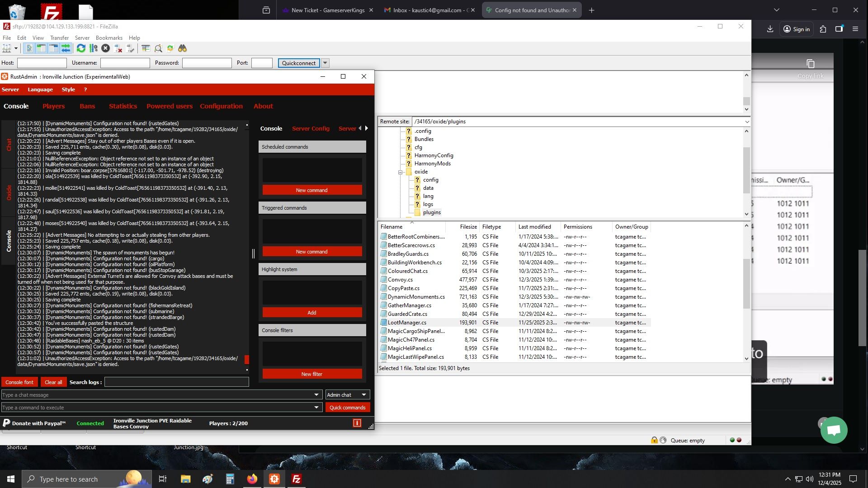
Task: Toggle local directory tree display
Action: pos(41,48)
